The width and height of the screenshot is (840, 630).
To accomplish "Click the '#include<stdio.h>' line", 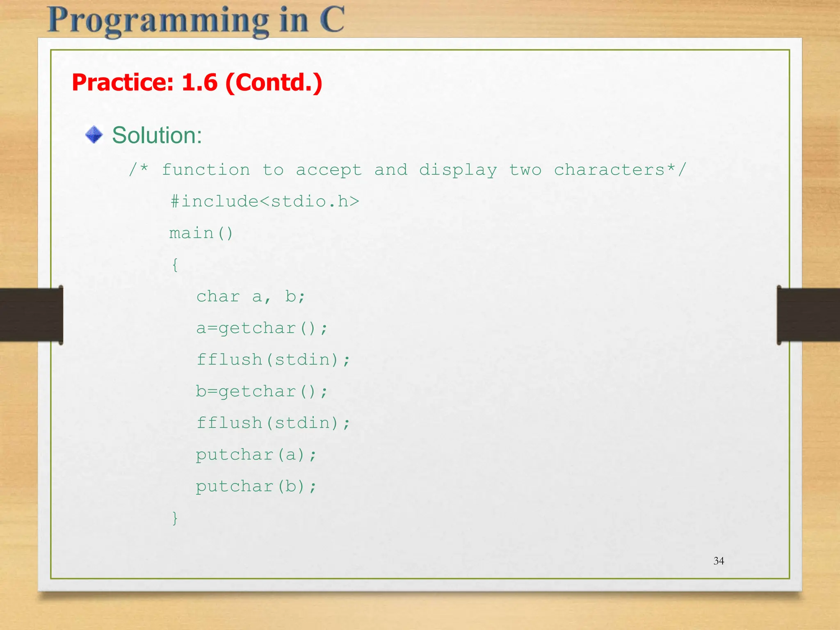I will [265, 201].
